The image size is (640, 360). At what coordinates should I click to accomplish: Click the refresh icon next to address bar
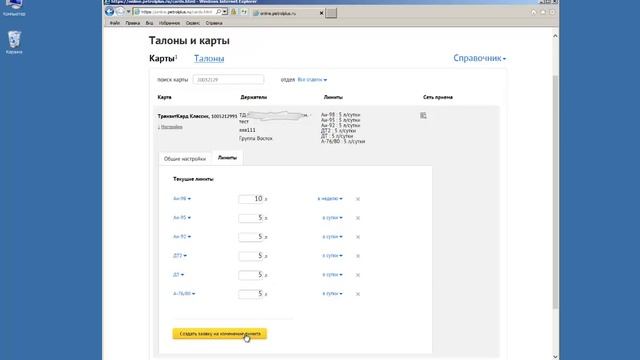[244, 12]
